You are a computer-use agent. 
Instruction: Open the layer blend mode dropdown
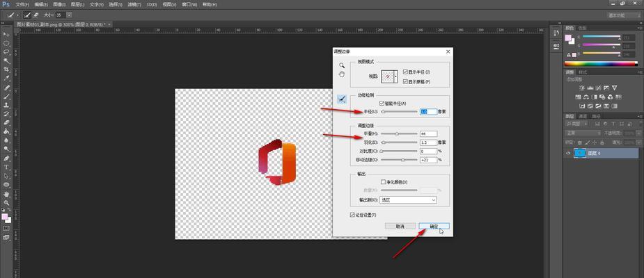pos(583,133)
